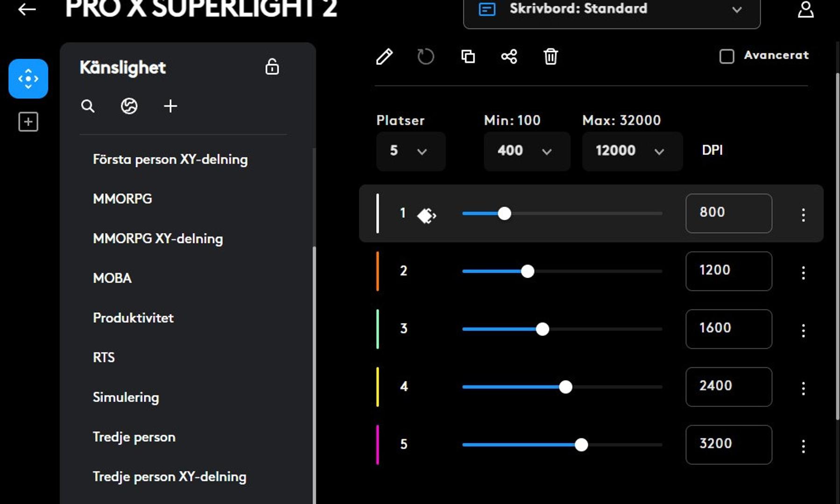
Task: Open the community presets globe icon
Action: 129,106
